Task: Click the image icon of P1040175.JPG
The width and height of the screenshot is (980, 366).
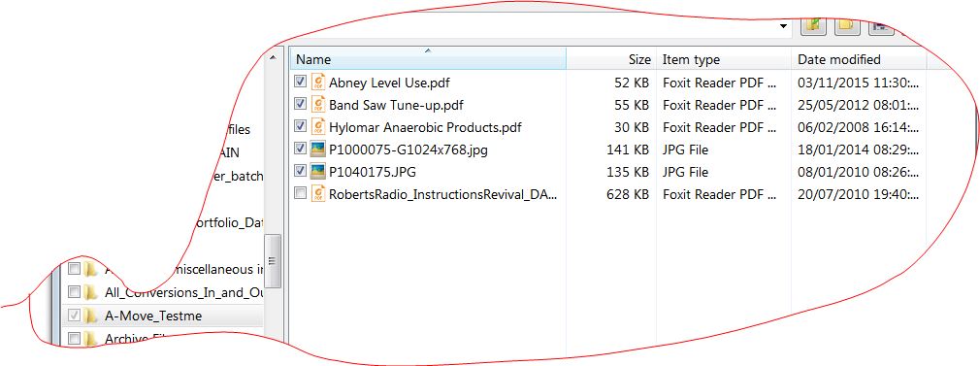Action: [318, 172]
